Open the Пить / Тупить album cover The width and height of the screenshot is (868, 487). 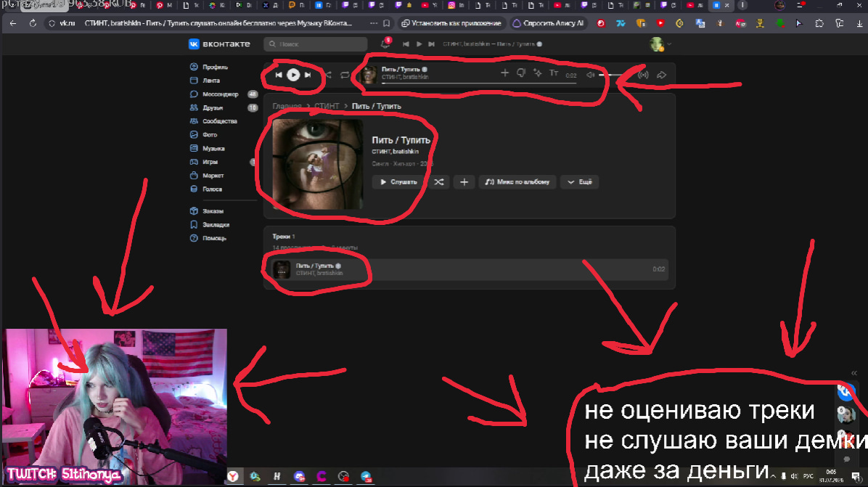pyautogui.click(x=318, y=164)
